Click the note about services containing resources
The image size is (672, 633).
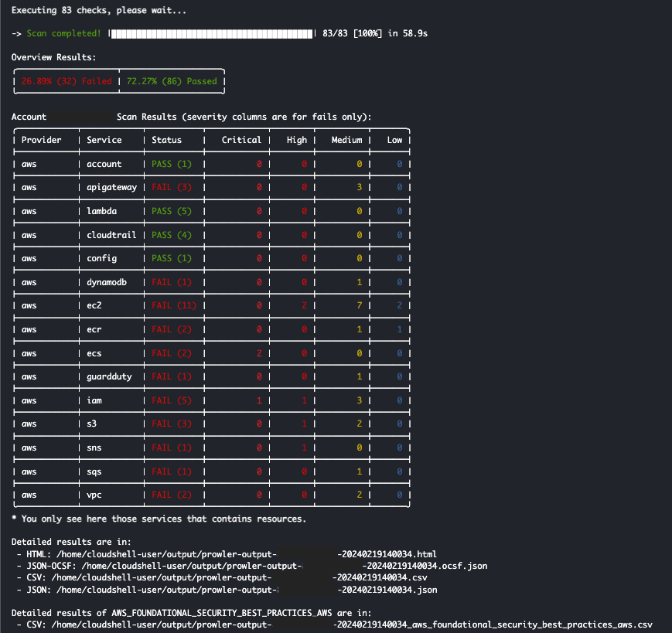(159, 519)
